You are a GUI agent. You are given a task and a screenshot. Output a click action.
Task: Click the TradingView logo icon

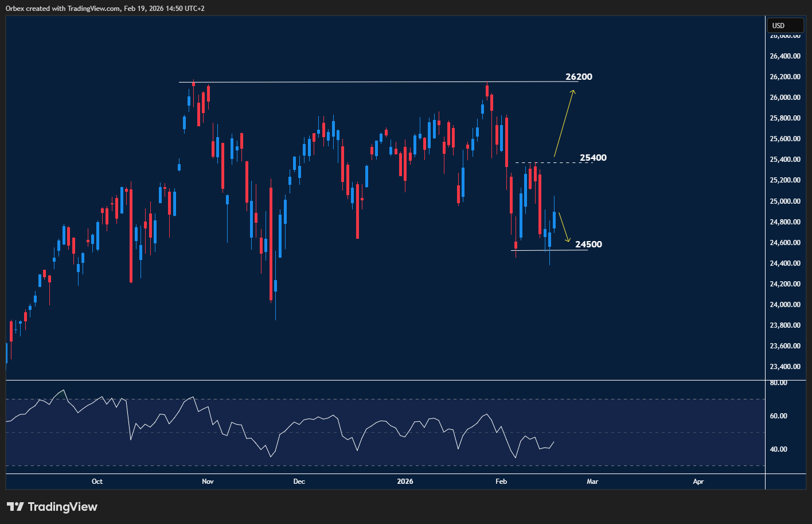click(x=15, y=507)
